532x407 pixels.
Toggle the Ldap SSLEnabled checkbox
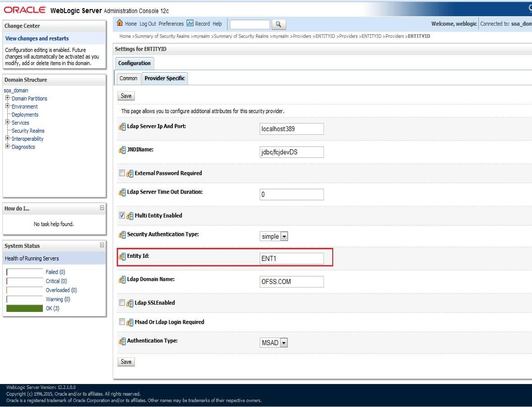pyautogui.click(x=122, y=302)
